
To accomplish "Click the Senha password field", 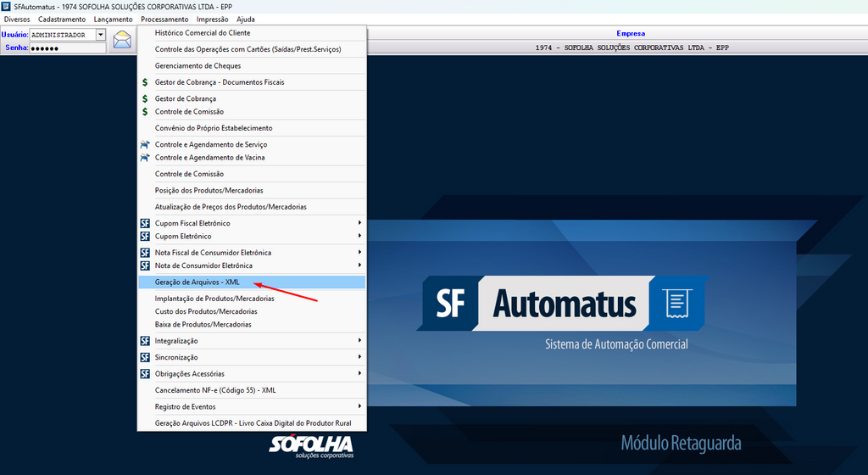I will [x=68, y=48].
